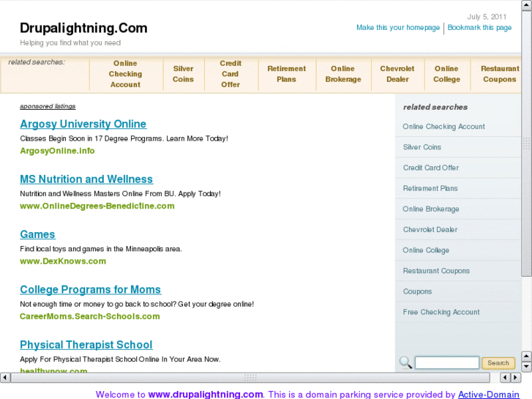Viewport: 532px width, 399px height.
Task: Select Credit Card Offer in top bar
Action: coord(231,74)
